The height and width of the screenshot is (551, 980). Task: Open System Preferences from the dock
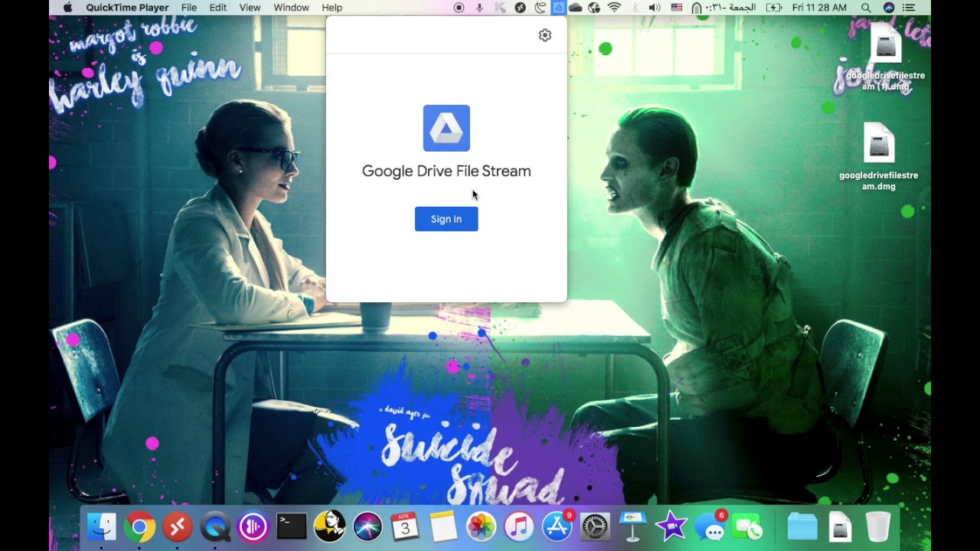[x=595, y=527]
